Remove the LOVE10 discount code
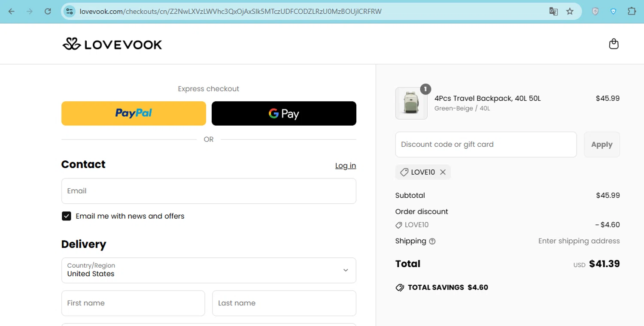The width and height of the screenshot is (644, 326). click(x=443, y=172)
